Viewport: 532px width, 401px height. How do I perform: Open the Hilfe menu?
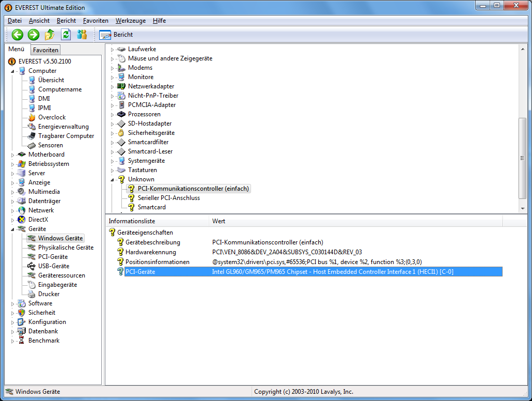159,21
